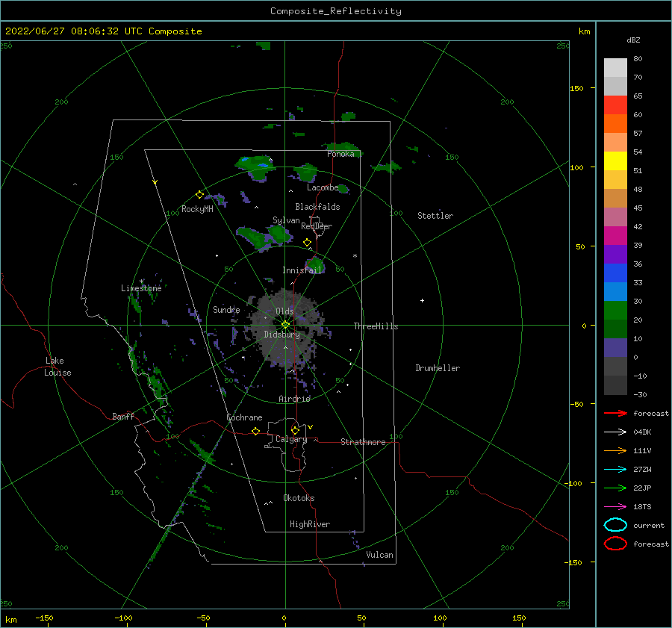Click the Strathmore label

[x=363, y=442]
